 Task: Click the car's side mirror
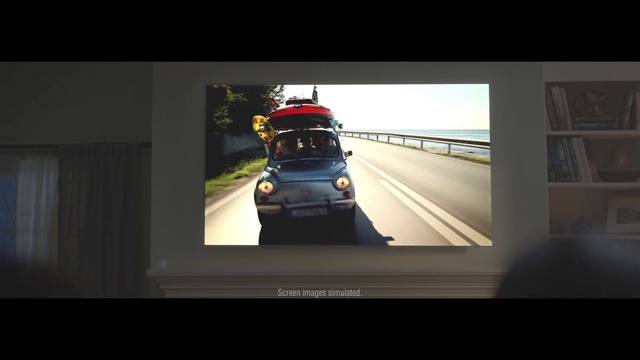click(x=348, y=154)
